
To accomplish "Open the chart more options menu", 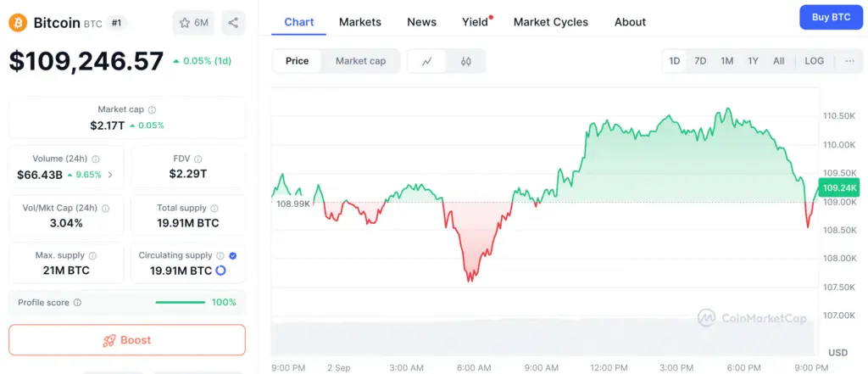I will coord(850,61).
